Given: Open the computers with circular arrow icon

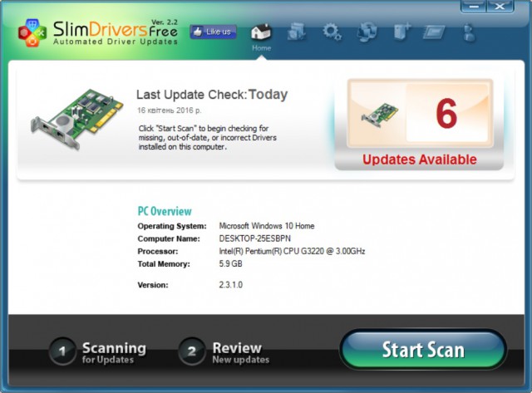Looking at the screenshot, I should click(367, 32).
